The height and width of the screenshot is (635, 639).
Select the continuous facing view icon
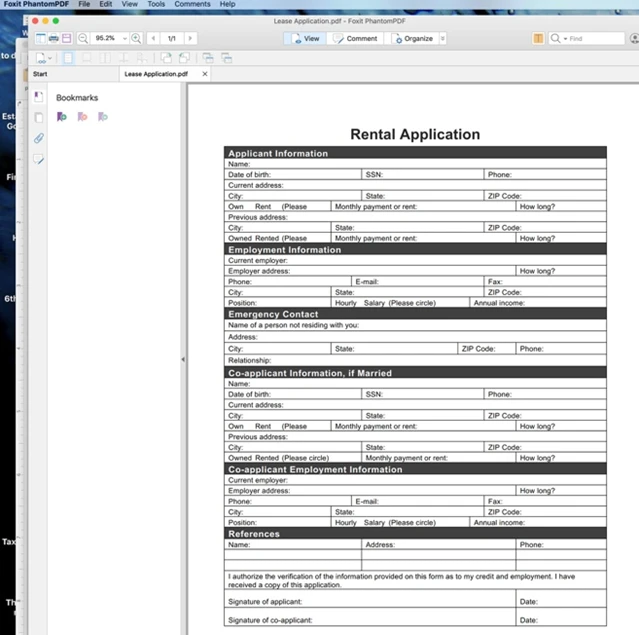tap(123, 58)
